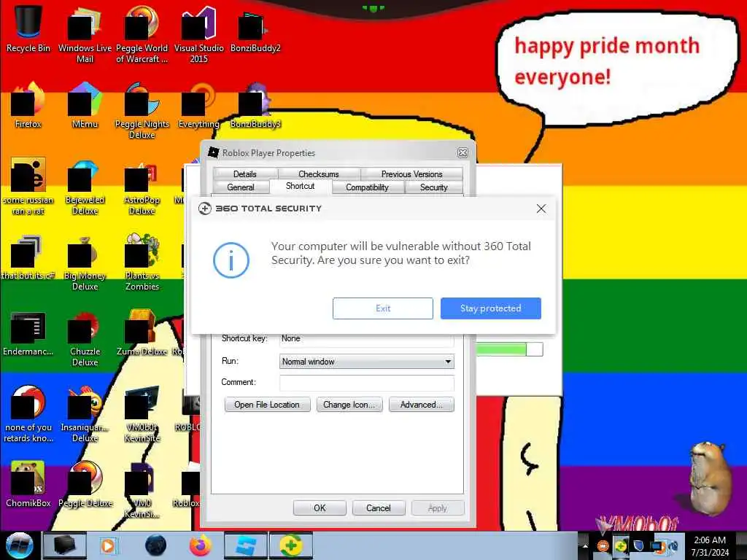Choose Stay protected in 360 dialog
This screenshot has height=560, width=747.
pos(491,308)
